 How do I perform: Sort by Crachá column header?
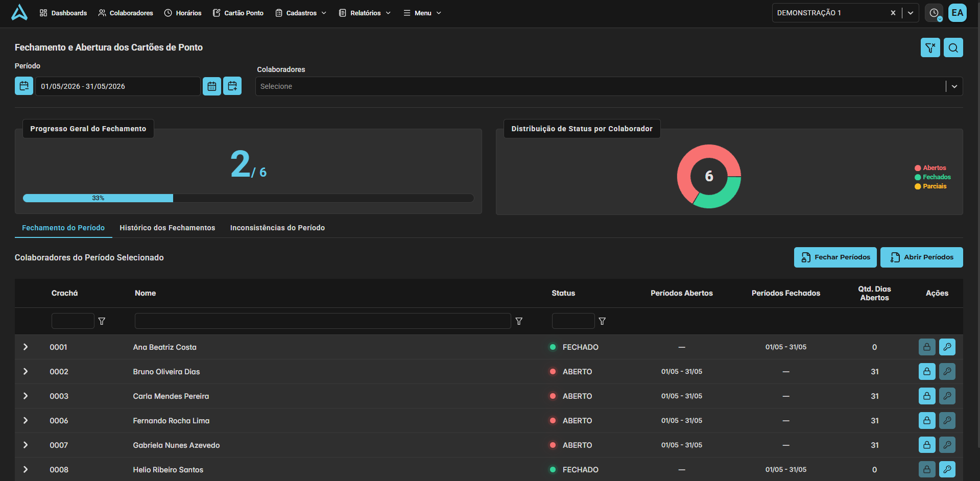(x=65, y=293)
